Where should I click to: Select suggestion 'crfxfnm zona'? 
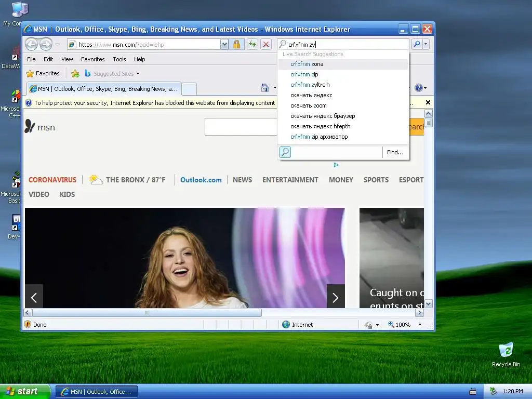343,64
